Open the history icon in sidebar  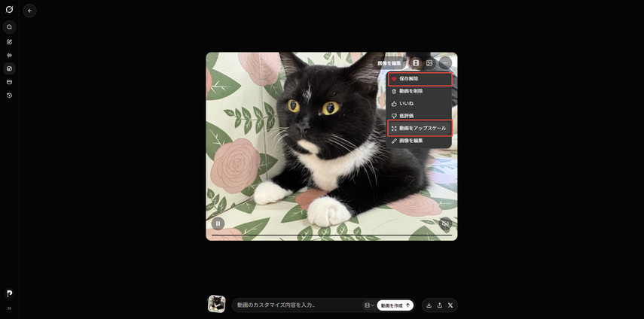(x=10, y=96)
